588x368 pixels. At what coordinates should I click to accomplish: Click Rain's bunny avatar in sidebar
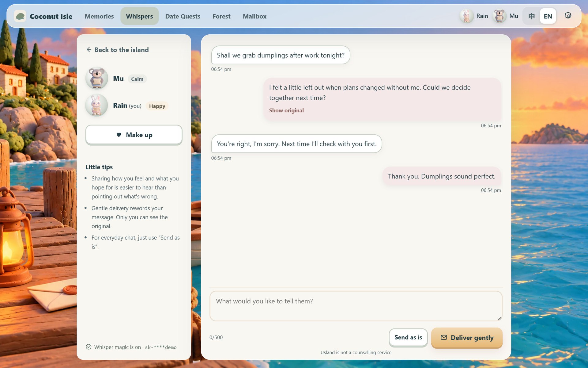point(97,105)
